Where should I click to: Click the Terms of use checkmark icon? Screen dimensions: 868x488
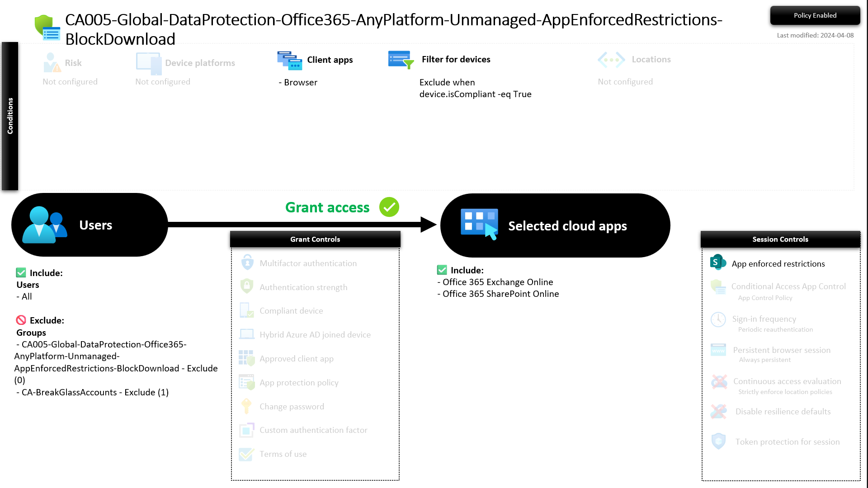[246, 454]
